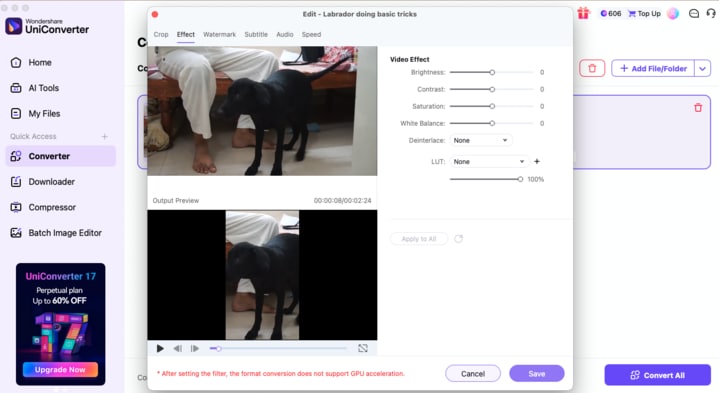Close the Edit dialog with red button
Screen dimensions: 719x393
click(x=155, y=14)
